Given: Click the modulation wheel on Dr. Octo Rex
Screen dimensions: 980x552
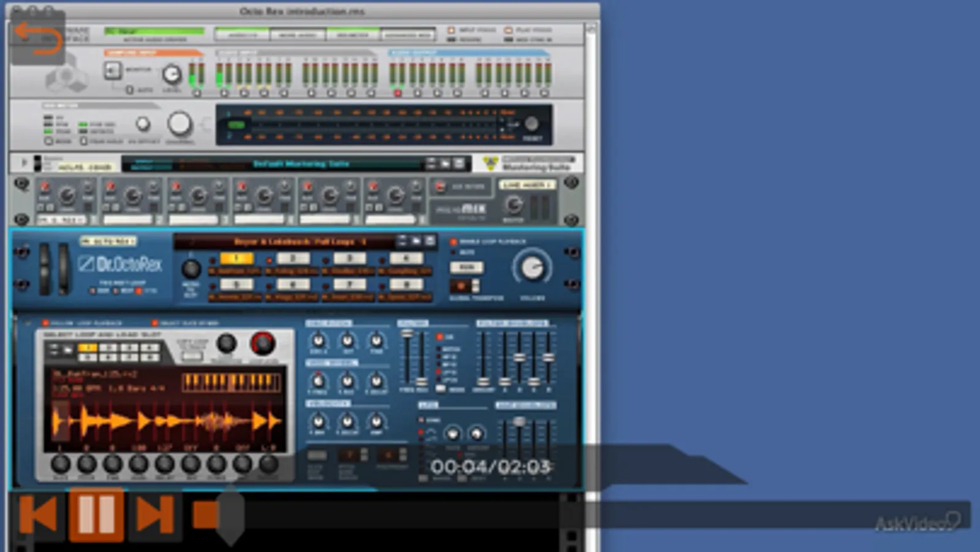Looking at the screenshot, I should tap(64, 268).
